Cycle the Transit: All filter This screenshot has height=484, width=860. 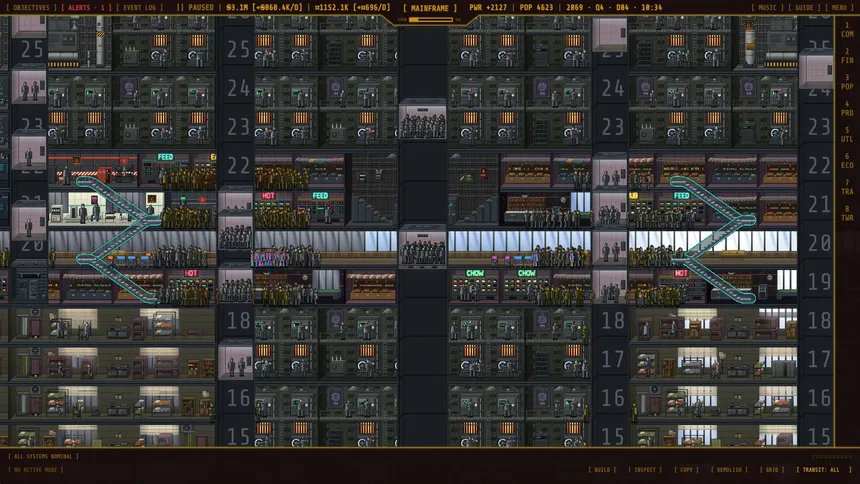[823, 470]
